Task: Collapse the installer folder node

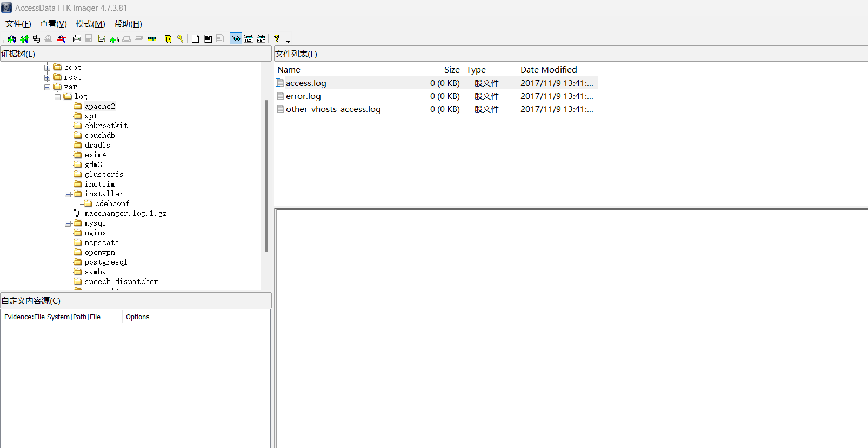Action: [x=68, y=194]
